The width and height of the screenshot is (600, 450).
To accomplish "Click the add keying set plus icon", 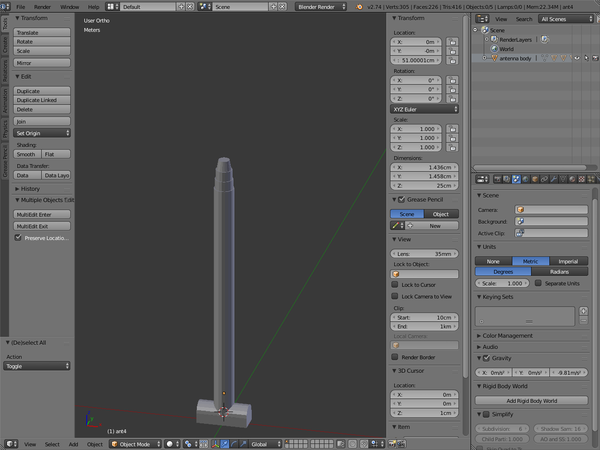I will pos(582,311).
